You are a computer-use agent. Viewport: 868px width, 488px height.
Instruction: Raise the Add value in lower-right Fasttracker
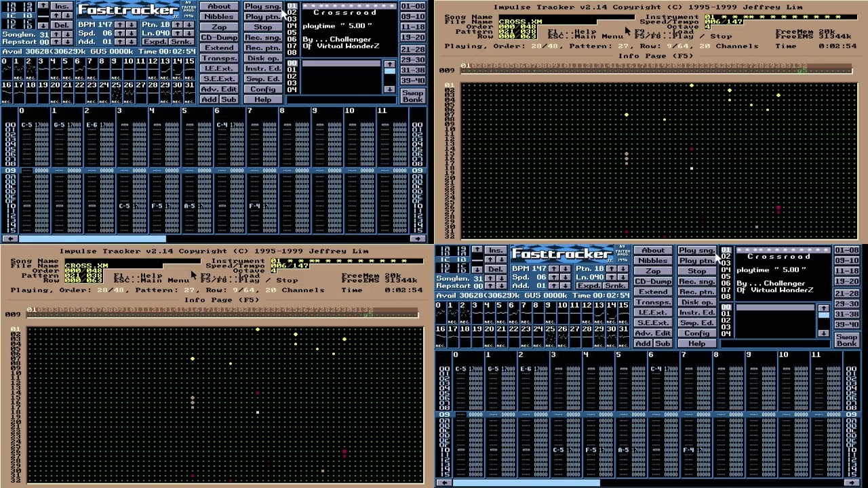(x=554, y=285)
